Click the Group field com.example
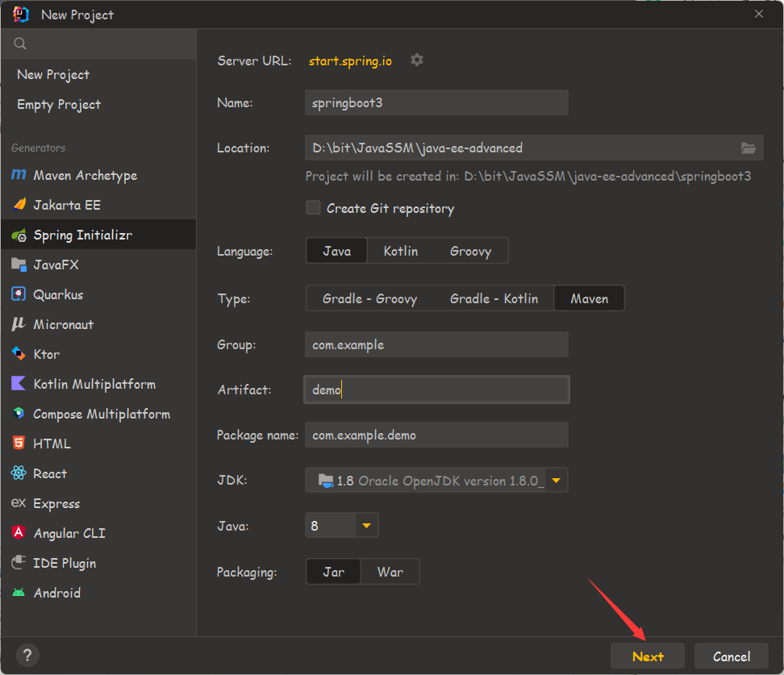Screen dimensions: 784x675 [x=436, y=344]
